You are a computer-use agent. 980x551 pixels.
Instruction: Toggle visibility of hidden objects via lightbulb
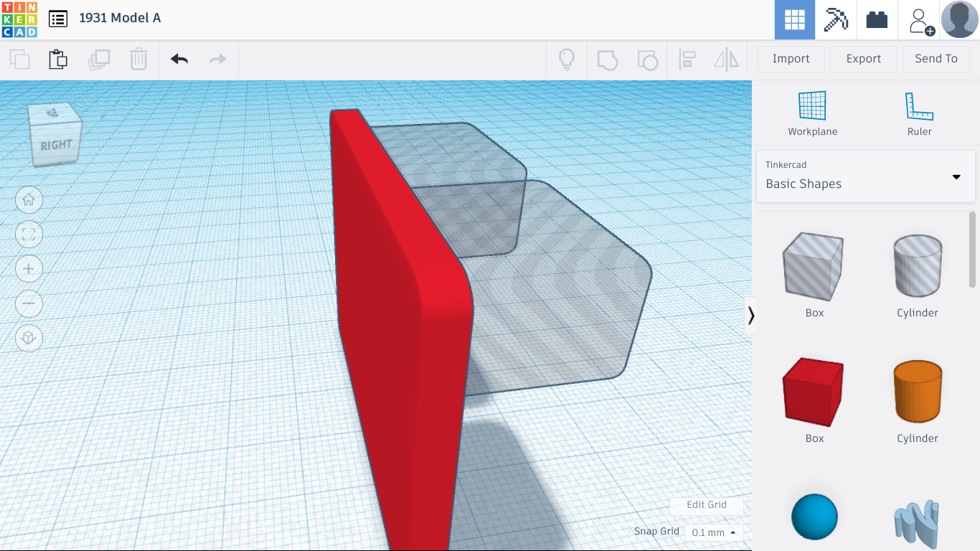(x=567, y=59)
